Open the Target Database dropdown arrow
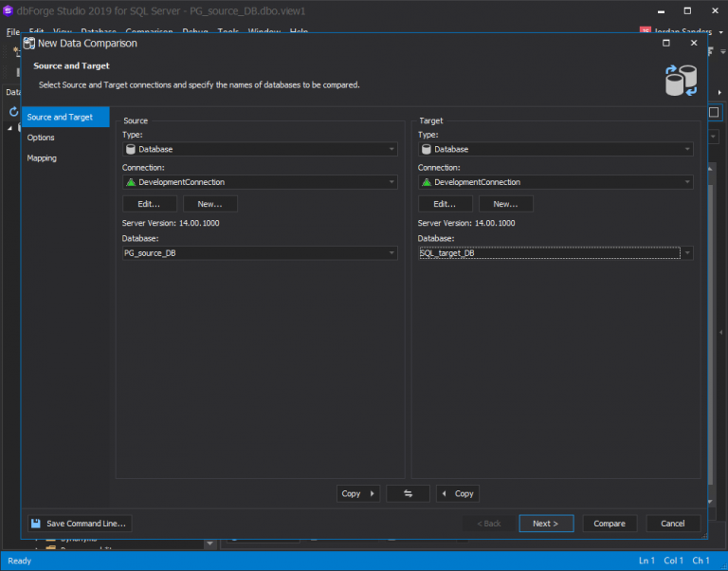This screenshot has height=571, width=728. tap(687, 253)
